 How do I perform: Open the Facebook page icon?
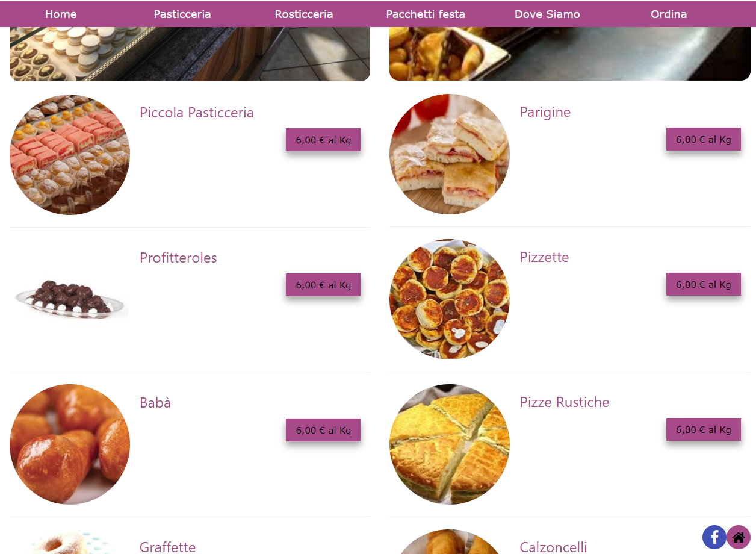[x=714, y=537]
